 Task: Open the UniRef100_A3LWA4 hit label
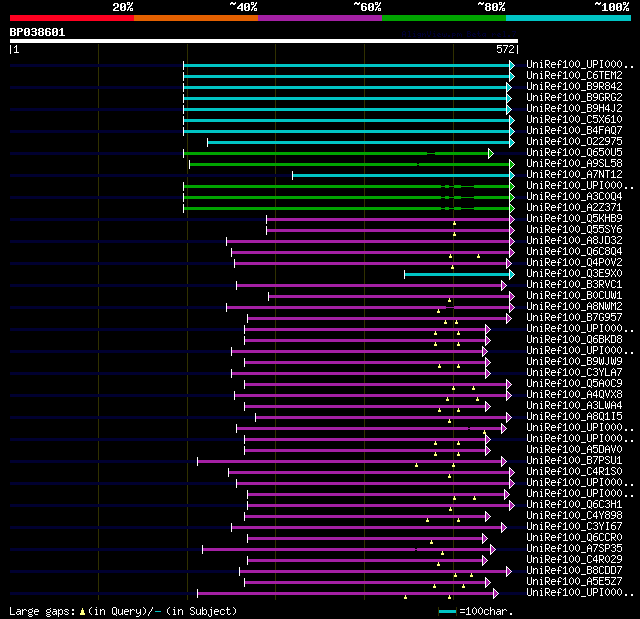tap(574, 406)
